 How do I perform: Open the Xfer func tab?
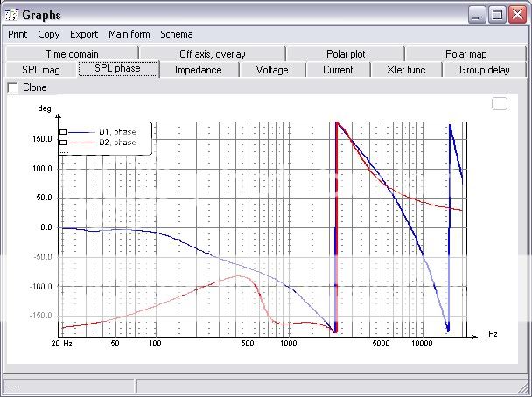(406, 69)
